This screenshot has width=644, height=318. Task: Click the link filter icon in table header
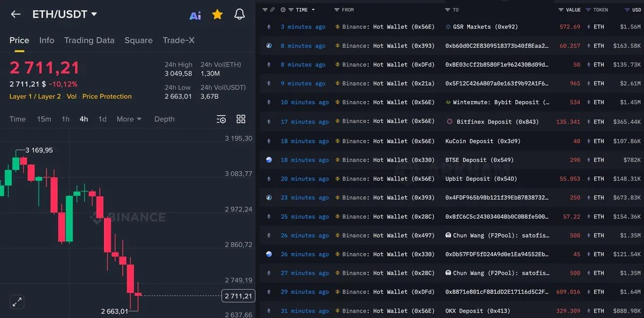[273, 10]
